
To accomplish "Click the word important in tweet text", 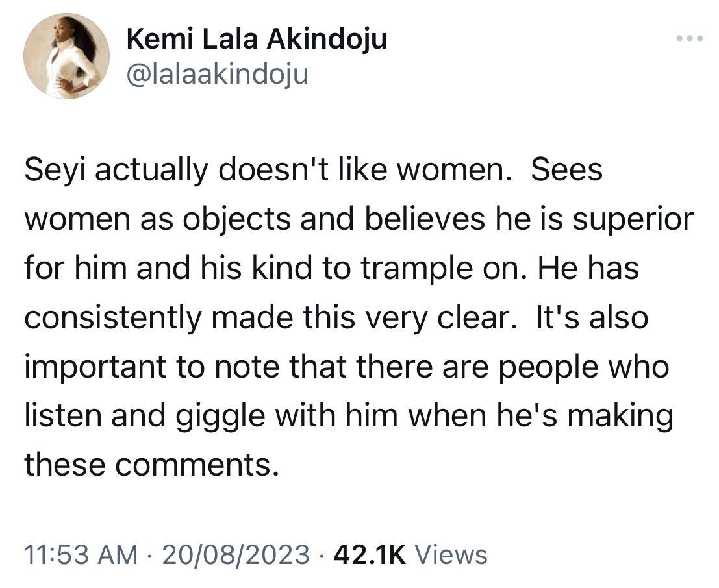I will tap(95, 367).
